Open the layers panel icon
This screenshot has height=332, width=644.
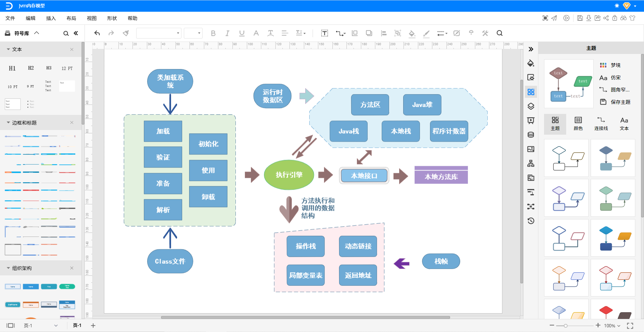pyautogui.click(x=531, y=106)
